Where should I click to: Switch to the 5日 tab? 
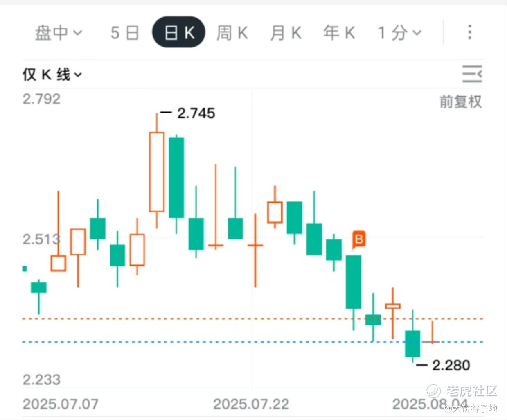pos(125,33)
